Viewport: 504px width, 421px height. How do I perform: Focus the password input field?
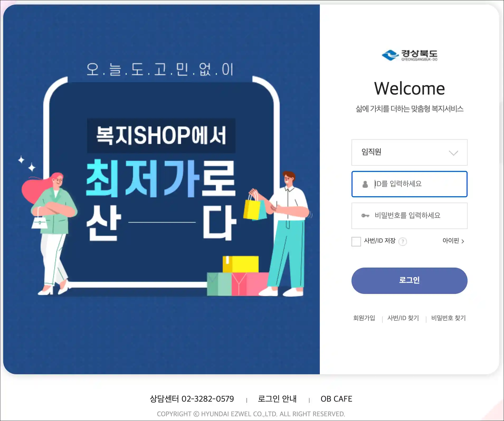pos(409,216)
